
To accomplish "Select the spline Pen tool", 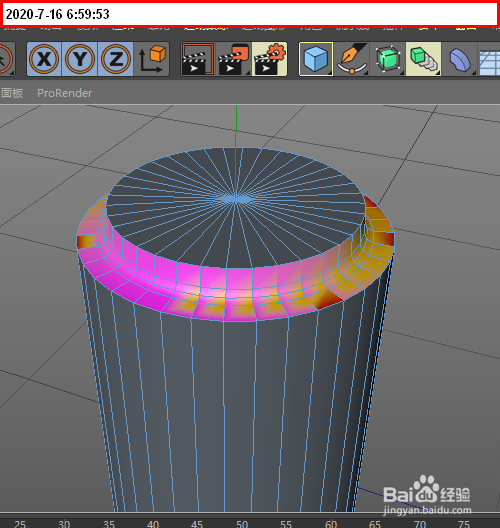I will point(352,59).
